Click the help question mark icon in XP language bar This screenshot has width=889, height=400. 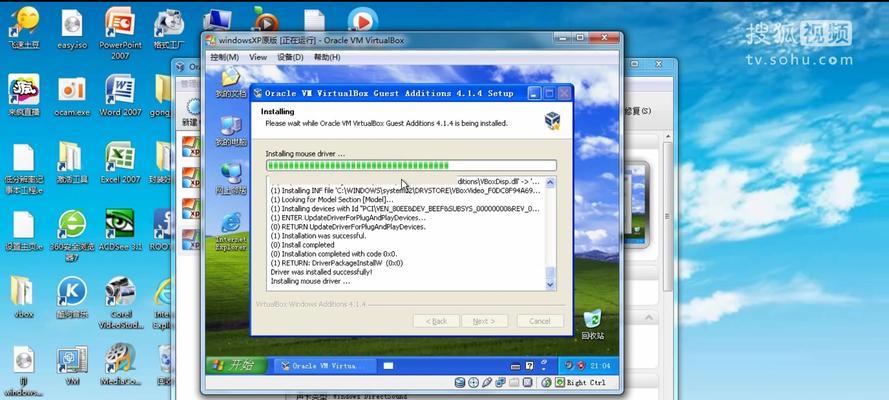(529, 366)
